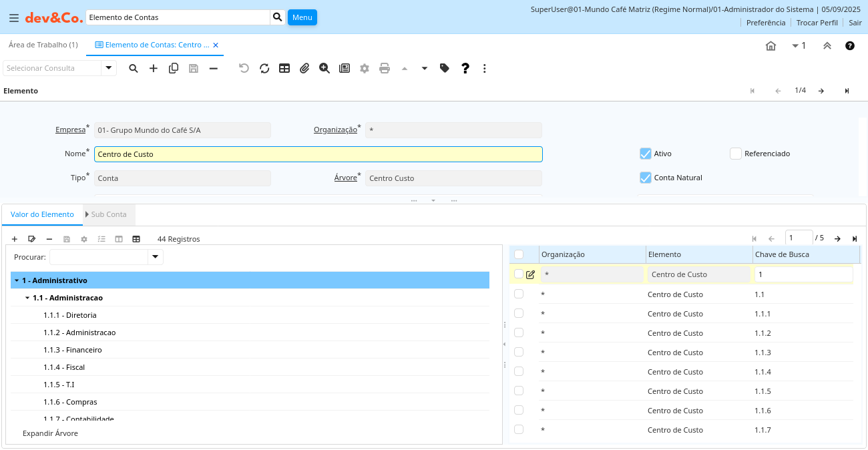Click the copy record icon
Screen dimensions: 868x450
click(x=174, y=68)
